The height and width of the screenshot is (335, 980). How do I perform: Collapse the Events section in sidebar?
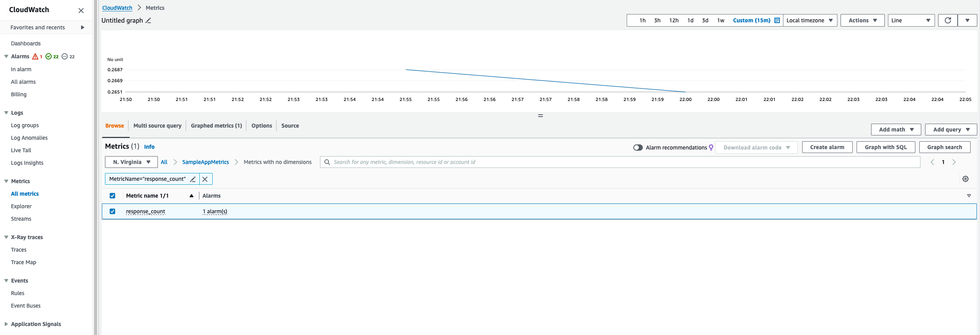(x=6, y=281)
